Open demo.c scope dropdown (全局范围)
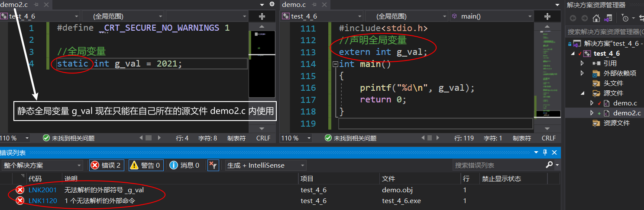The image size is (644, 210). [x=407, y=16]
